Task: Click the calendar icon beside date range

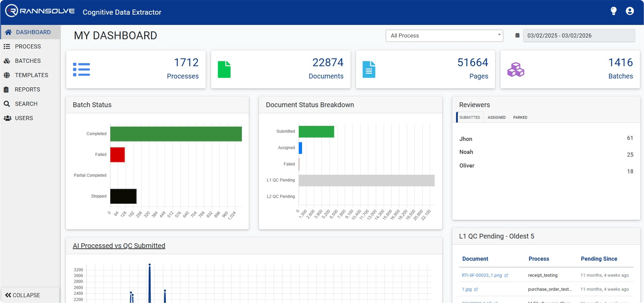Action: pos(517,35)
